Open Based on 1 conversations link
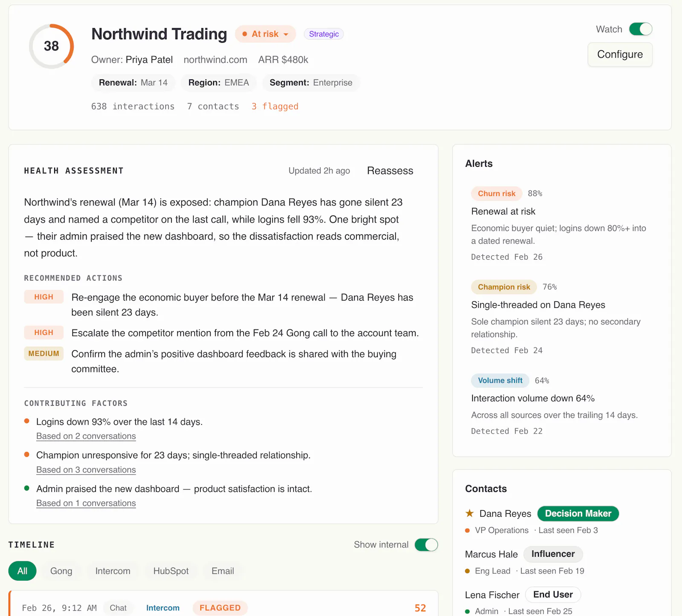Screen dimensions: 682x616 [86, 503]
